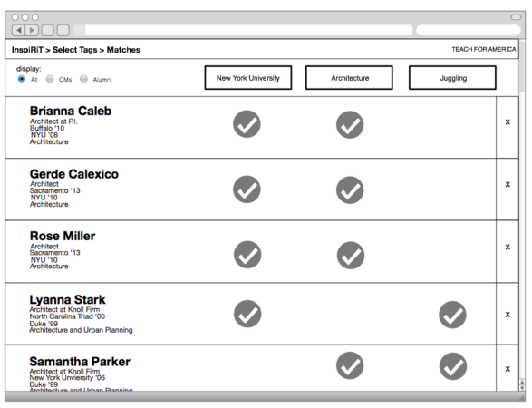Viewport: 532px width, 408px height.
Task: Click Lyanna Stark's Juggling checkmark
Action: click(x=452, y=315)
